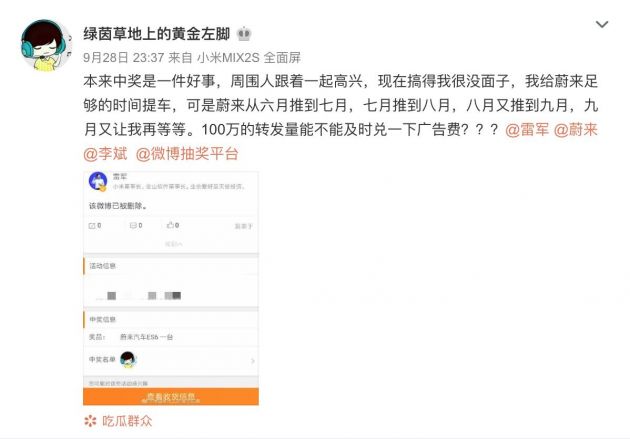Open the 吃瓜群众 topic tag
The height and width of the screenshot is (439, 630).
pos(127,421)
